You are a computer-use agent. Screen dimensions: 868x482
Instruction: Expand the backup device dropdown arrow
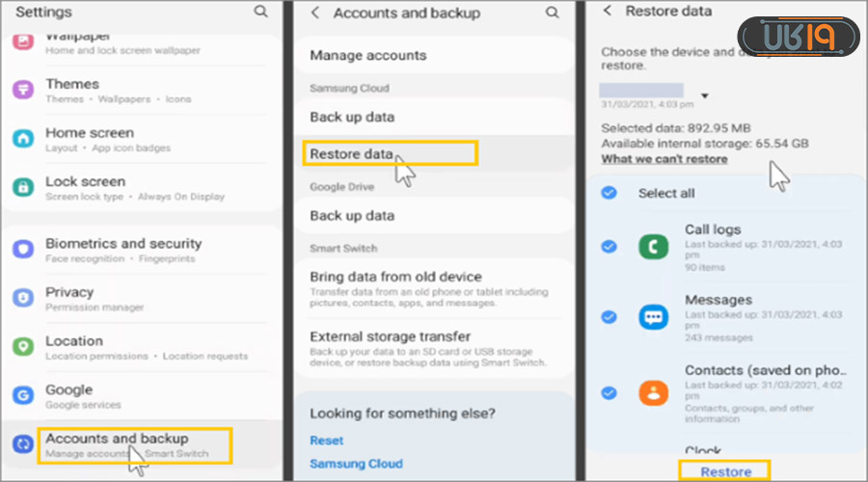tap(705, 95)
